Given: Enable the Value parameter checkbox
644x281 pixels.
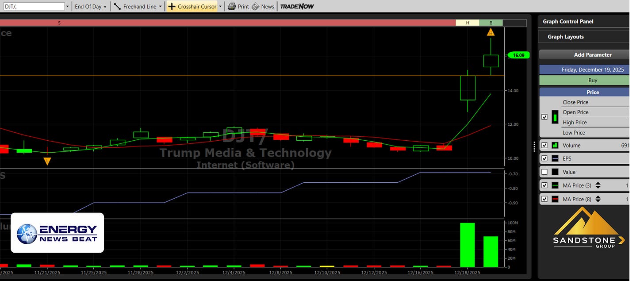Looking at the screenshot, I should point(544,172).
